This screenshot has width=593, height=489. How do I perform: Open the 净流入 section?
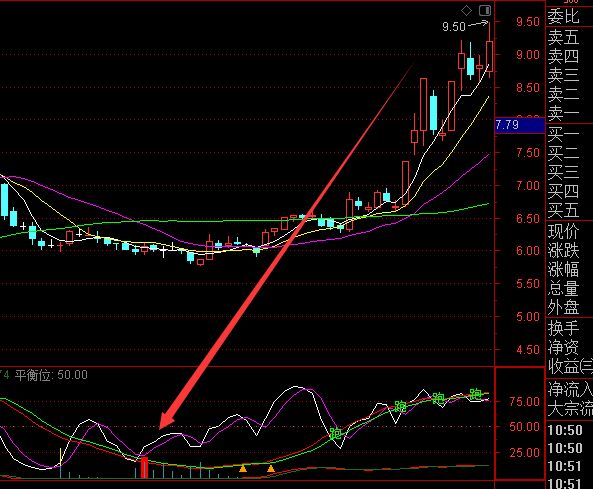570,389
